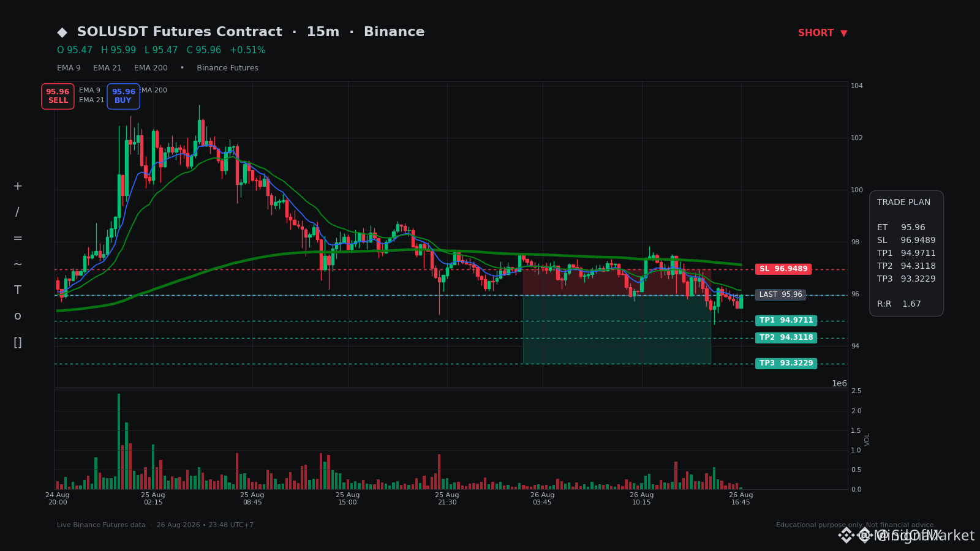
Task: Click the H 95.99 high value
Action: point(118,50)
